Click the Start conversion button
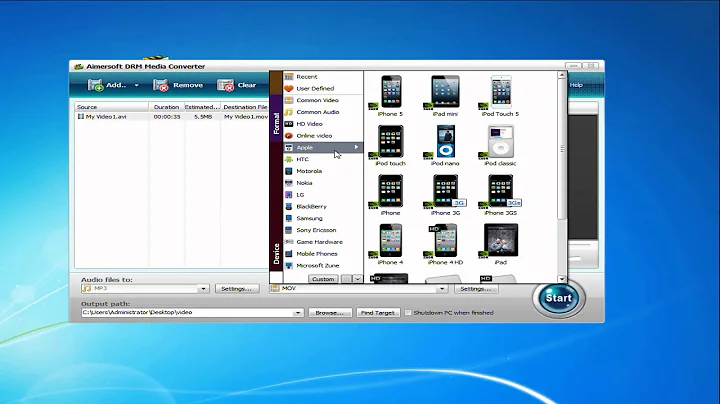Screen dimensions: 720x404 (559, 298)
